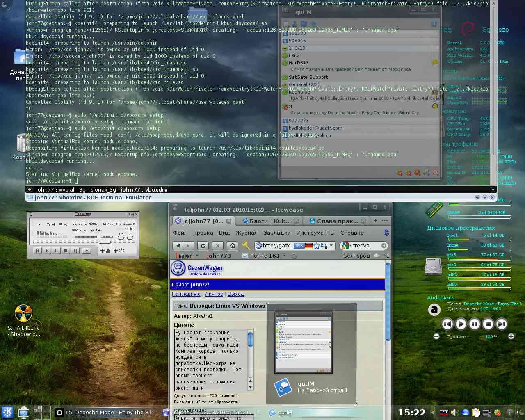Toggle repeat in the Charcoal player
The height and width of the screenshot is (420, 525).
(118, 251)
